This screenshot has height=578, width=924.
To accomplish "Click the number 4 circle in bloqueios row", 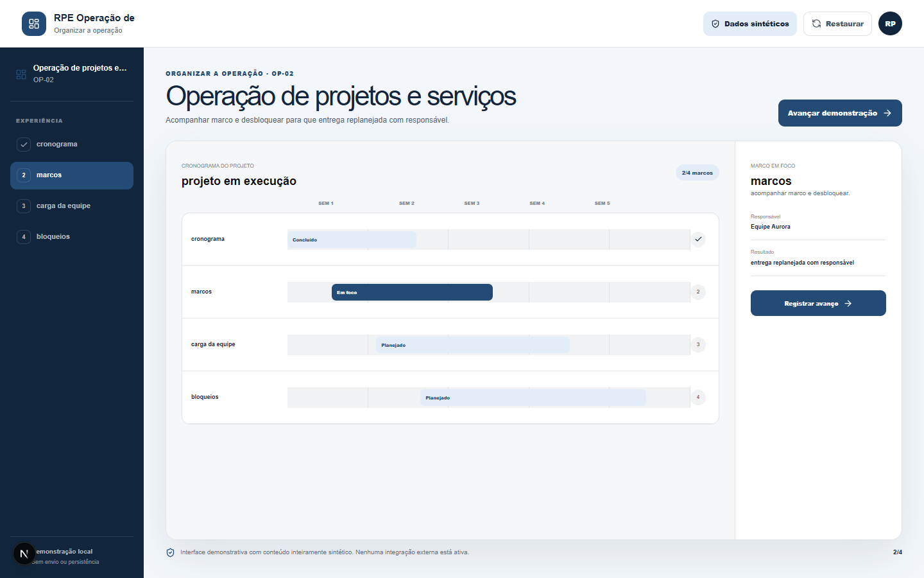I will (698, 397).
